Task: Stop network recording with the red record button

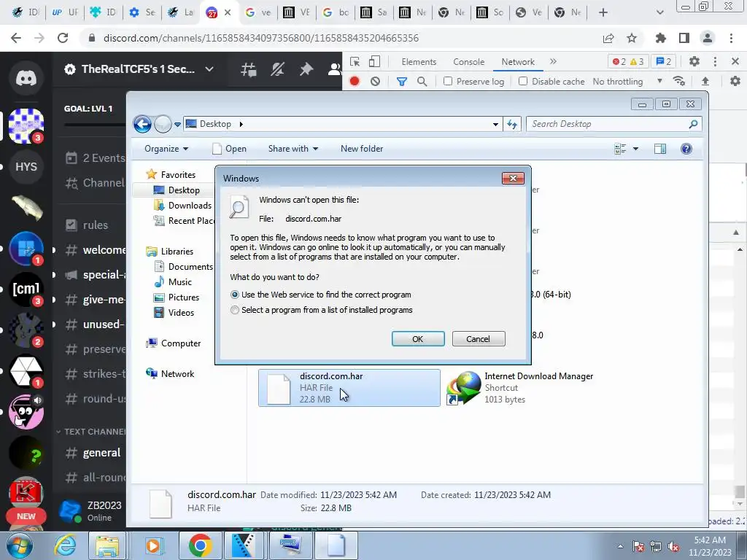Action: pyautogui.click(x=355, y=82)
